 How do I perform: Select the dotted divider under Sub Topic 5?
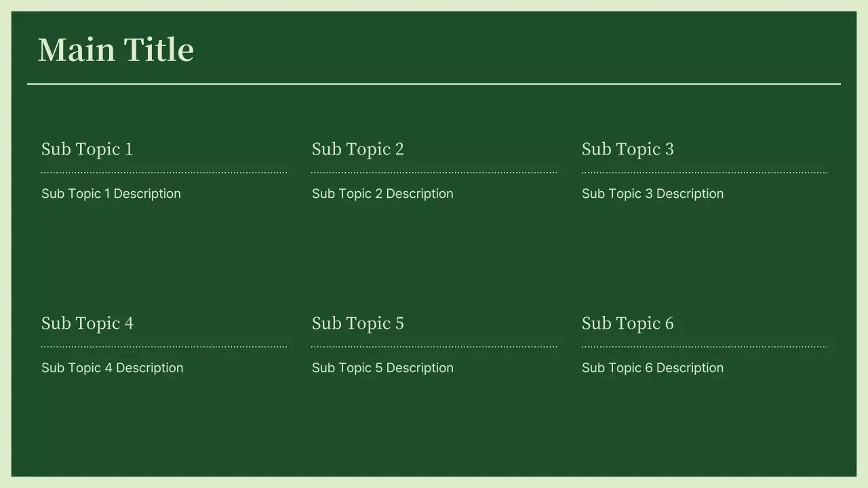coord(434,347)
